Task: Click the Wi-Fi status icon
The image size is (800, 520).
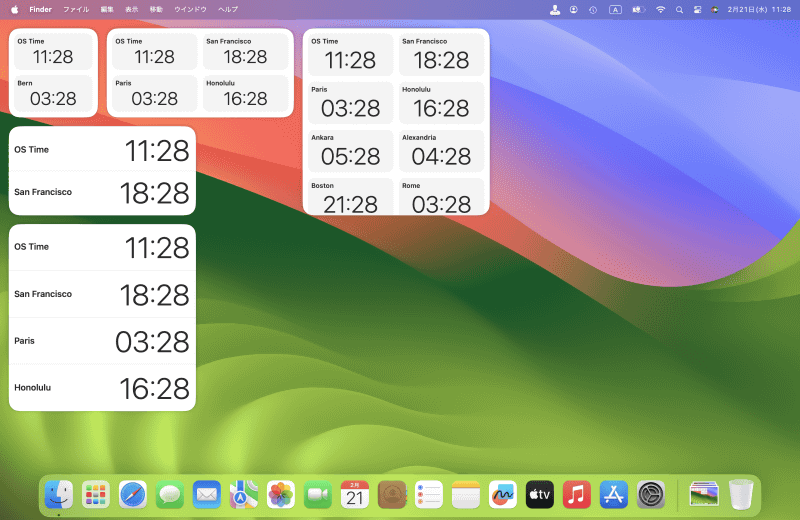Action: [x=660, y=9]
